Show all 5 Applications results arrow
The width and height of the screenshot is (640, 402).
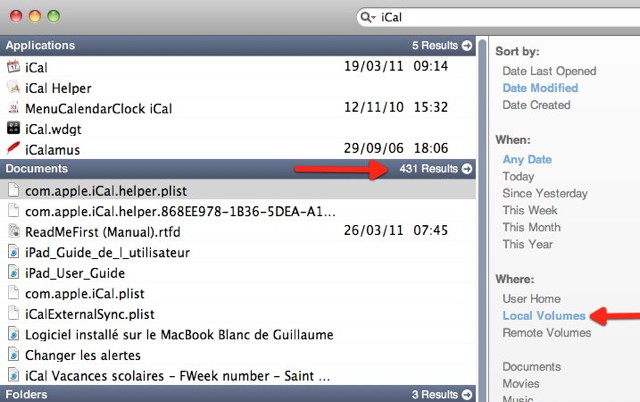coord(467,45)
